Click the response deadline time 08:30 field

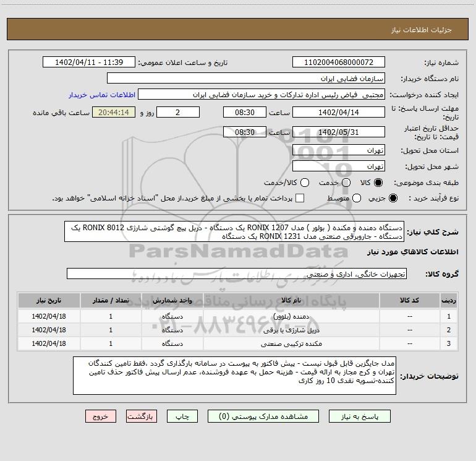point(245,112)
